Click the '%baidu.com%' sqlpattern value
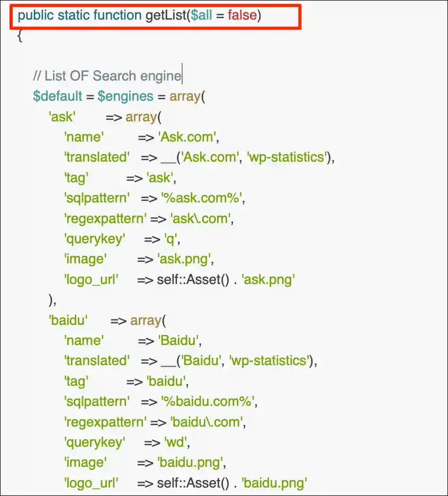 click(x=208, y=402)
